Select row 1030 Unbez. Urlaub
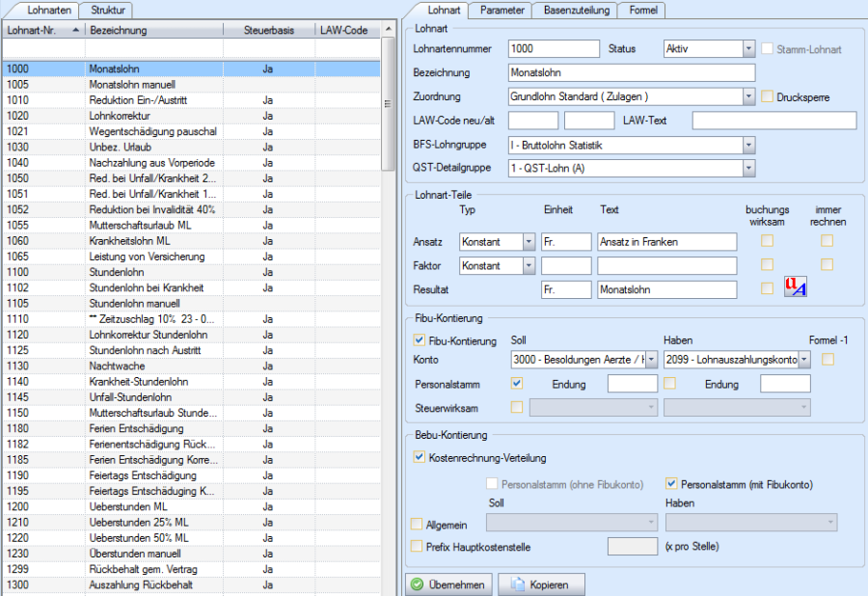 coord(192,148)
